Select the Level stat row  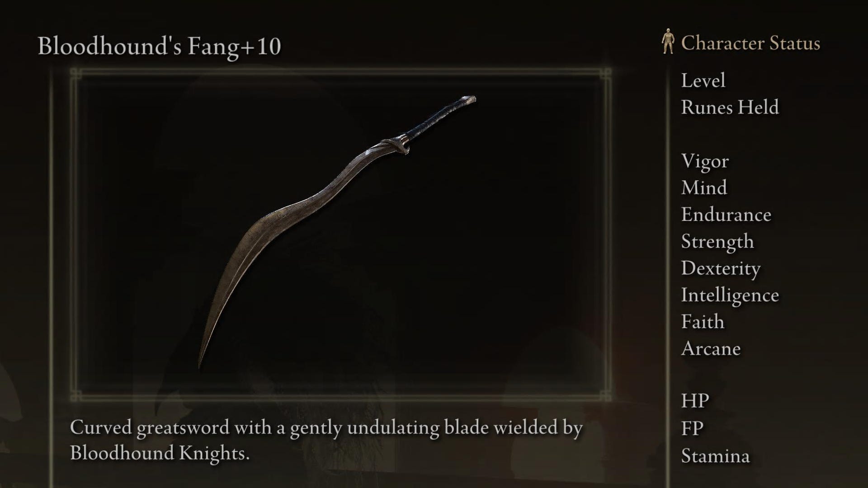pos(703,80)
